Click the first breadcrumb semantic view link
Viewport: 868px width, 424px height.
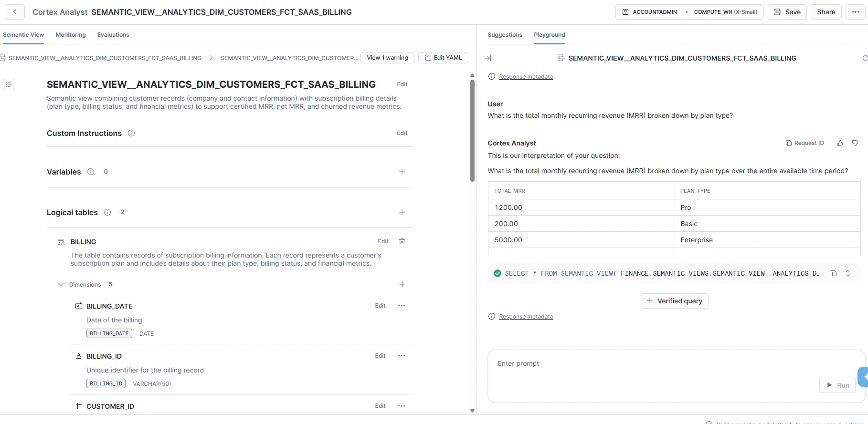[105, 58]
